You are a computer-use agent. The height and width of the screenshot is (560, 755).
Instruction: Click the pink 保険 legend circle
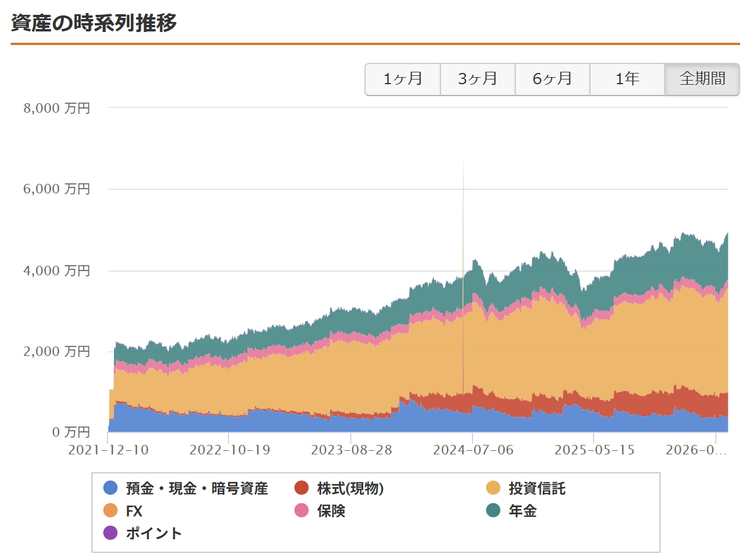[302, 511]
